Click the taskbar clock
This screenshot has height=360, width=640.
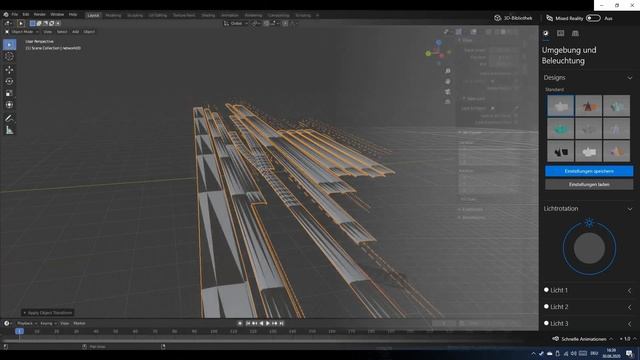611,353
